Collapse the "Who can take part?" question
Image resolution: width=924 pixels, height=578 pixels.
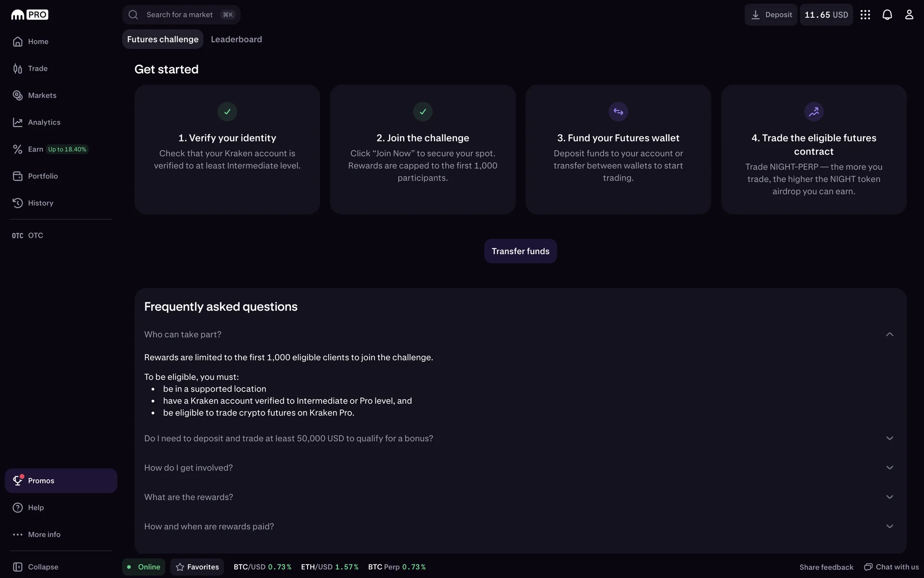[x=889, y=334]
